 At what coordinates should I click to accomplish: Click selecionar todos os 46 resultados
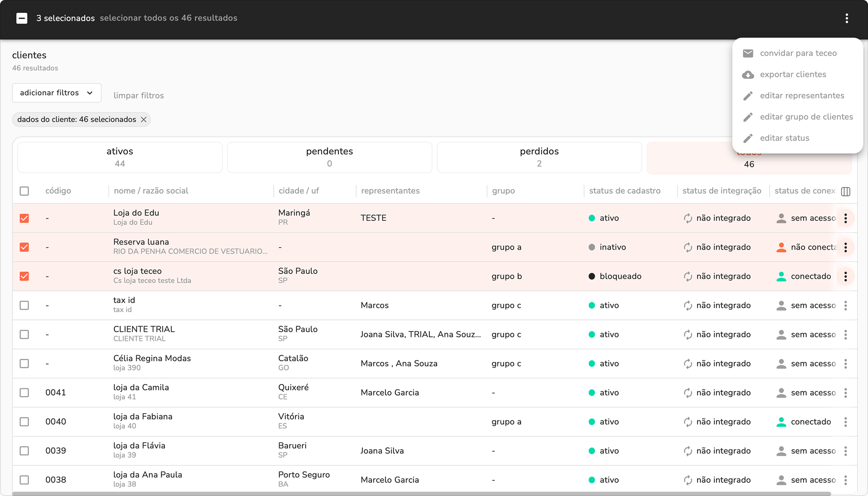[x=168, y=18]
